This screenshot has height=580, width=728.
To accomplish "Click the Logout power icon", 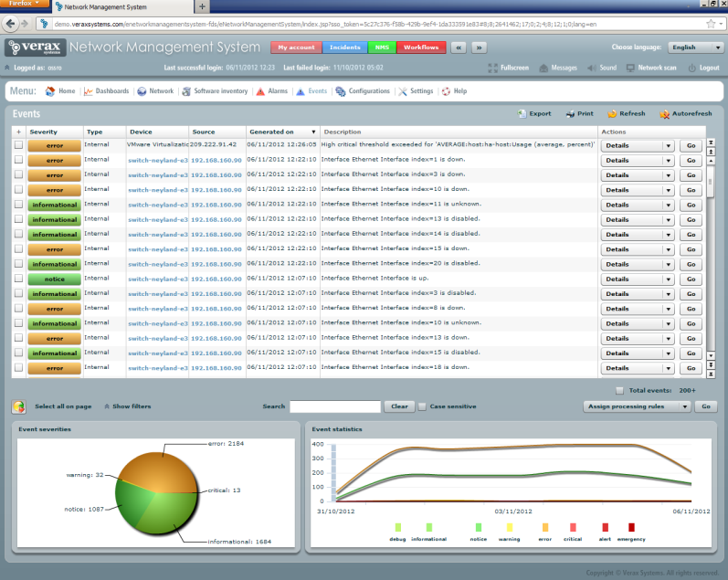I will click(x=691, y=68).
